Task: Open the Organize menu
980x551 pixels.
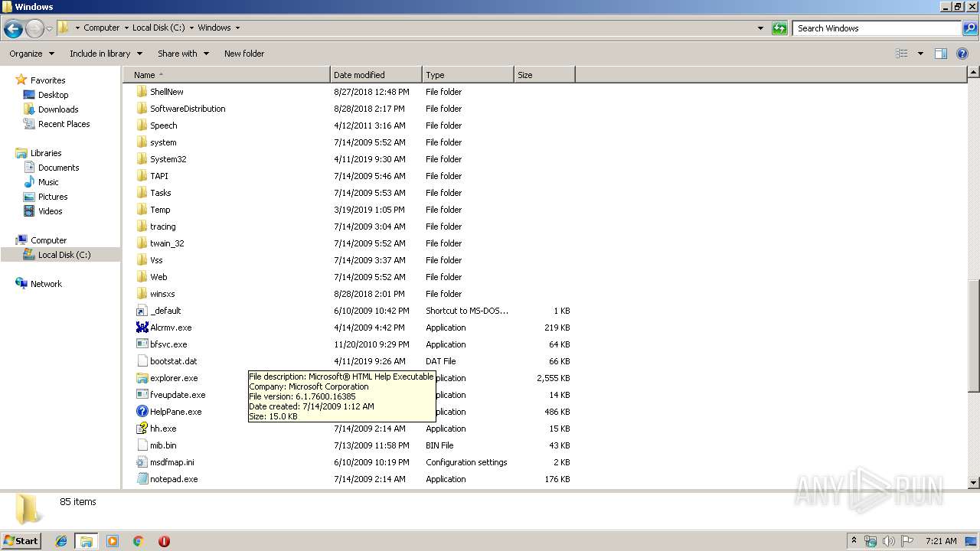Action: [x=32, y=54]
